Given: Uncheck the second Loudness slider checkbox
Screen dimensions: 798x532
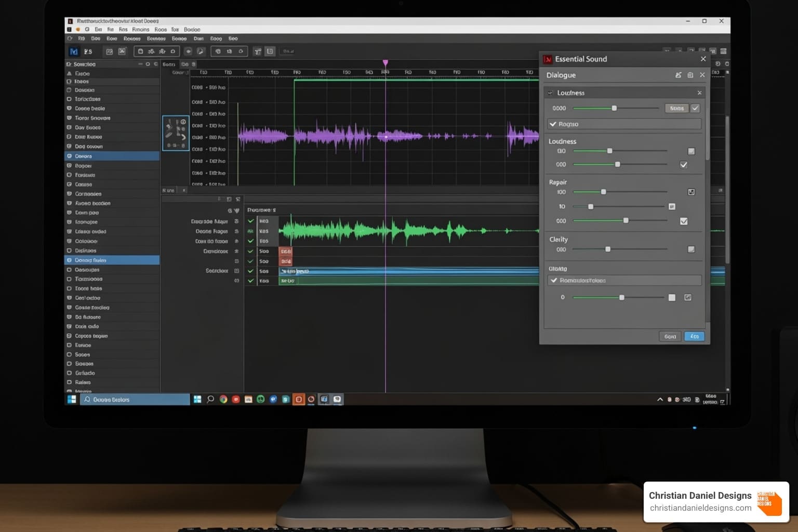Looking at the screenshot, I should coord(684,165).
